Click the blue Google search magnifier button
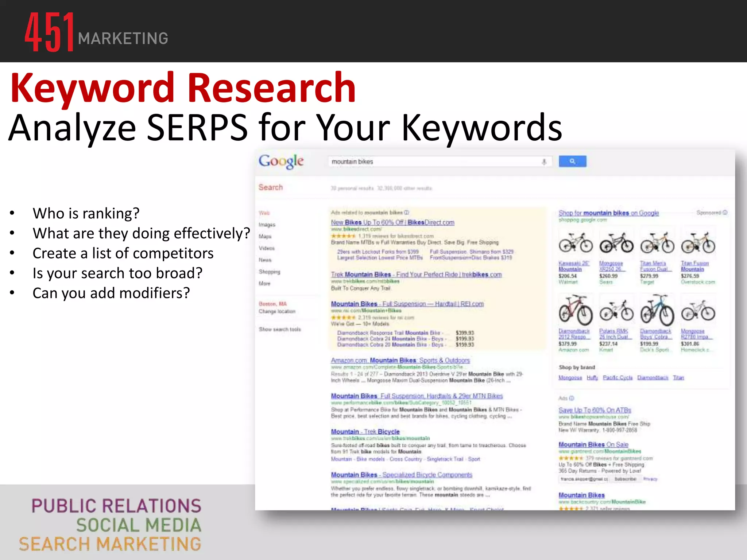 572,161
